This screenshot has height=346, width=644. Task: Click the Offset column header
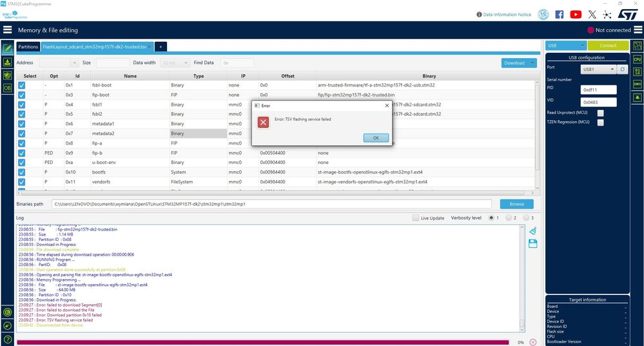(x=288, y=76)
